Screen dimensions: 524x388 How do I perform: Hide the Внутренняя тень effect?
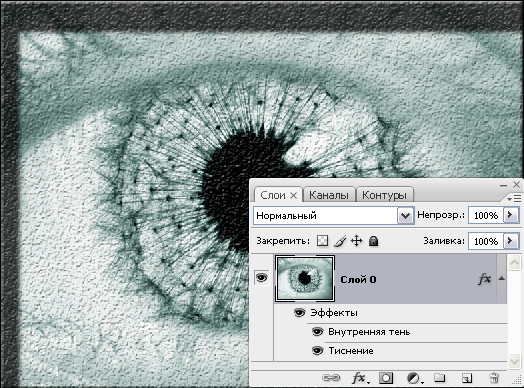[x=317, y=332]
